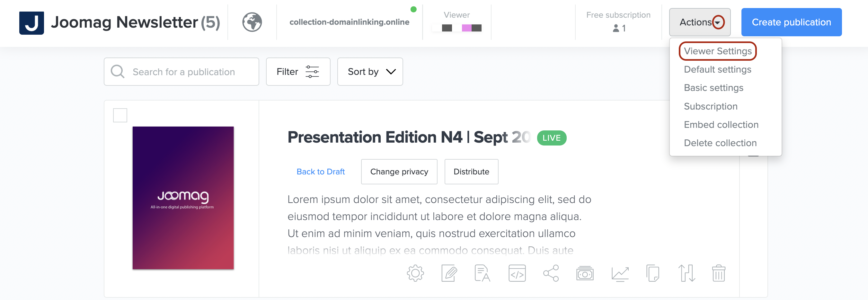The image size is (868, 300).
Task: Select Viewer Settings menu item
Action: pos(718,51)
